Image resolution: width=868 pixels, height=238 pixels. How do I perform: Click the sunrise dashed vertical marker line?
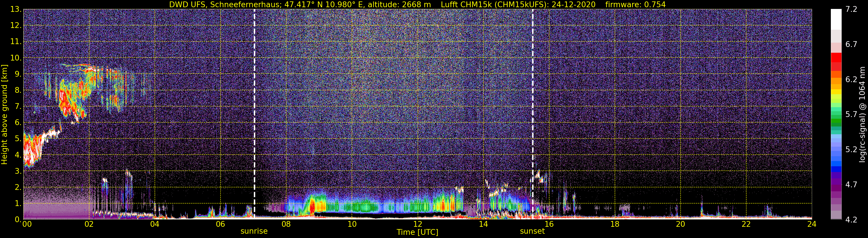pos(254,114)
